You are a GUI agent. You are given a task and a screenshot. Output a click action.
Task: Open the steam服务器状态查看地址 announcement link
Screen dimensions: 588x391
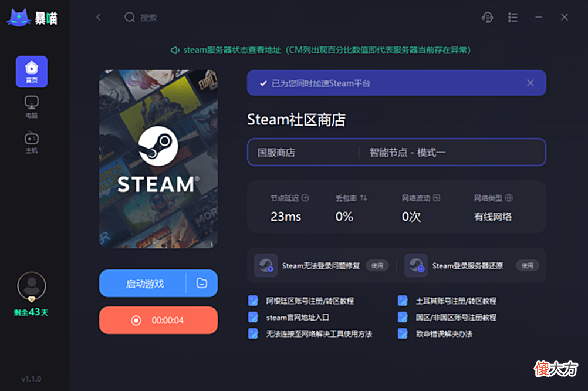pos(327,50)
